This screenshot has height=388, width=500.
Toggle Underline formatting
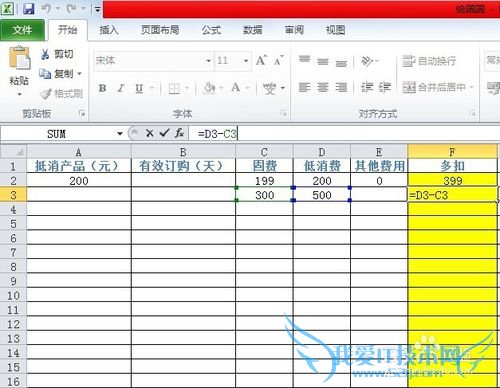139,88
